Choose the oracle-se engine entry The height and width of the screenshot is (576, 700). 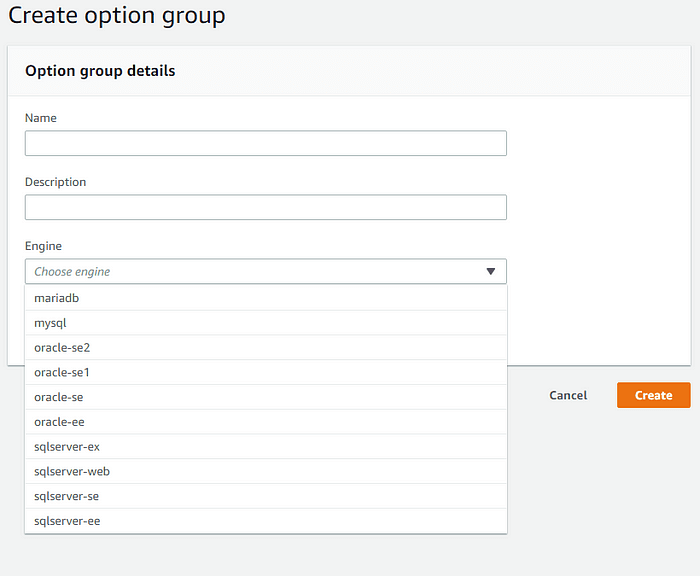266,397
